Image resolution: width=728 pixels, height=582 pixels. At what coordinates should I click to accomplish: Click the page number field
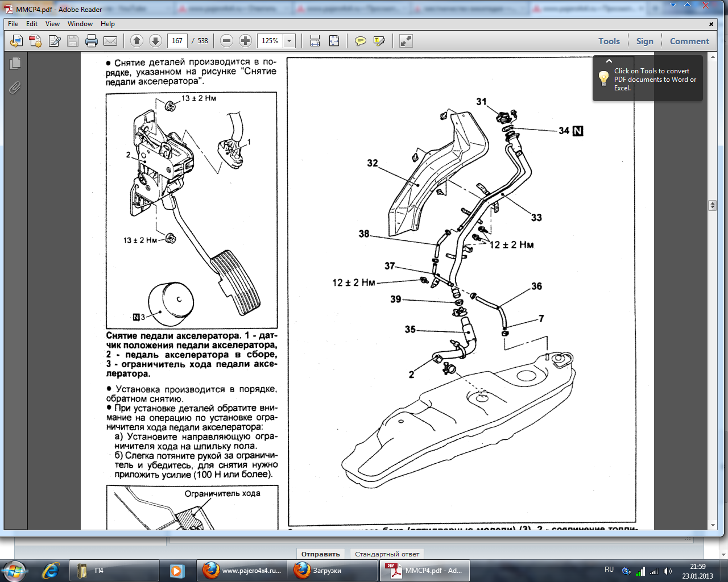(x=177, y=41)
